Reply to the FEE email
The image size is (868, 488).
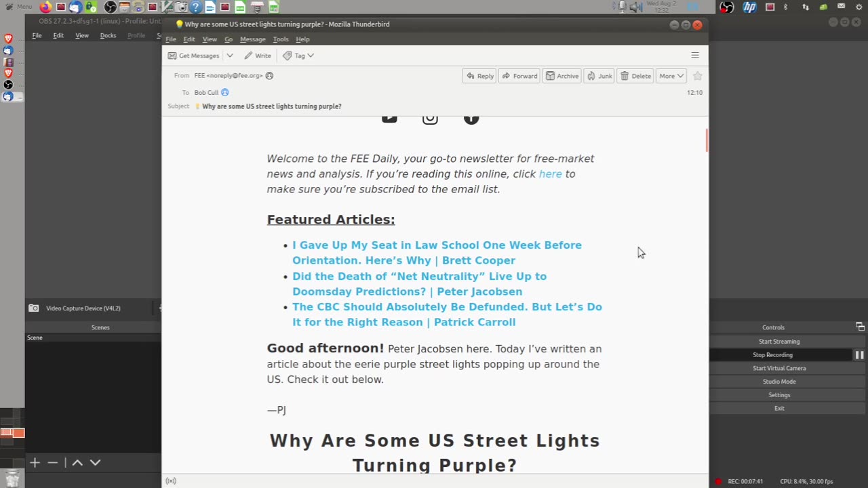[x=479, y=76]
